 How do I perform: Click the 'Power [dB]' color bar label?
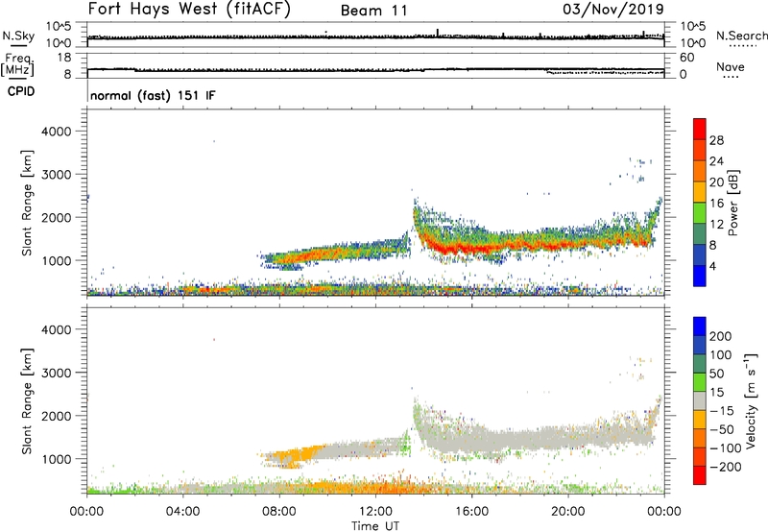(x=732, y=203)
